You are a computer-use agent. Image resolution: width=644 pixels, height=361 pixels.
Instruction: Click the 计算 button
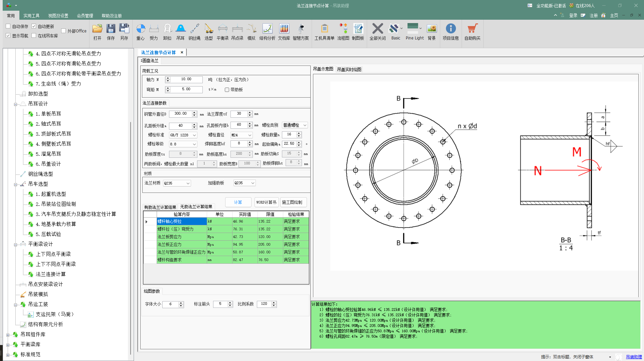(238, 202)
